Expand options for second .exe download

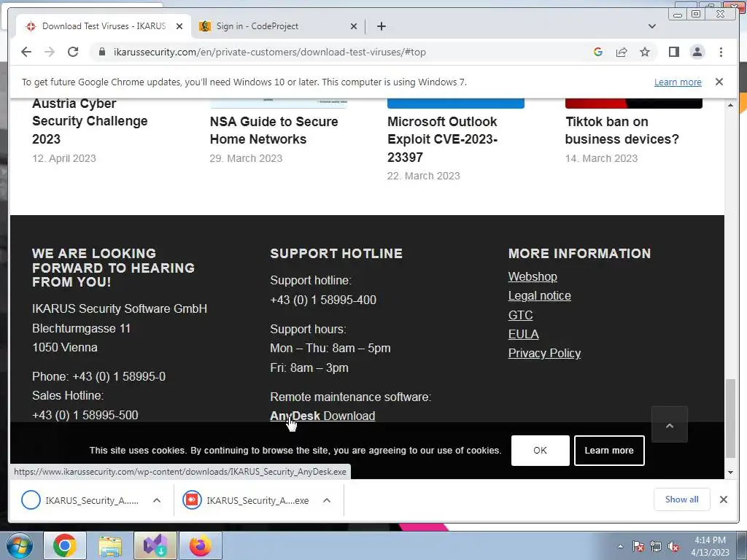pyautogui.click(x=327, y=500)
